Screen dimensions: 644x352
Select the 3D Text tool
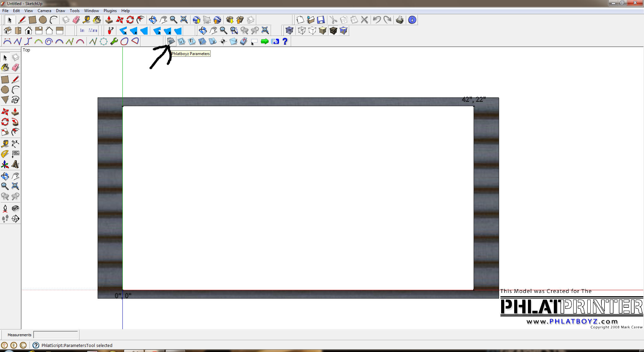pyautogui.click(x=15, y=165)
